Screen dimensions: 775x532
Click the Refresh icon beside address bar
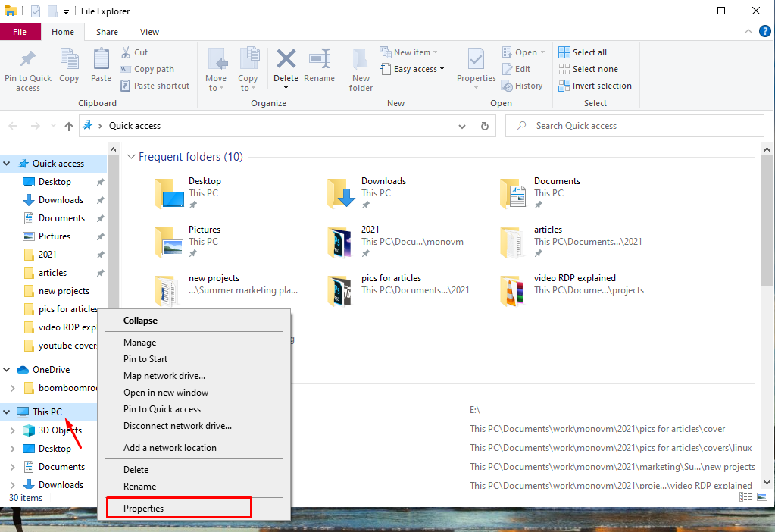tap(485, 126)
